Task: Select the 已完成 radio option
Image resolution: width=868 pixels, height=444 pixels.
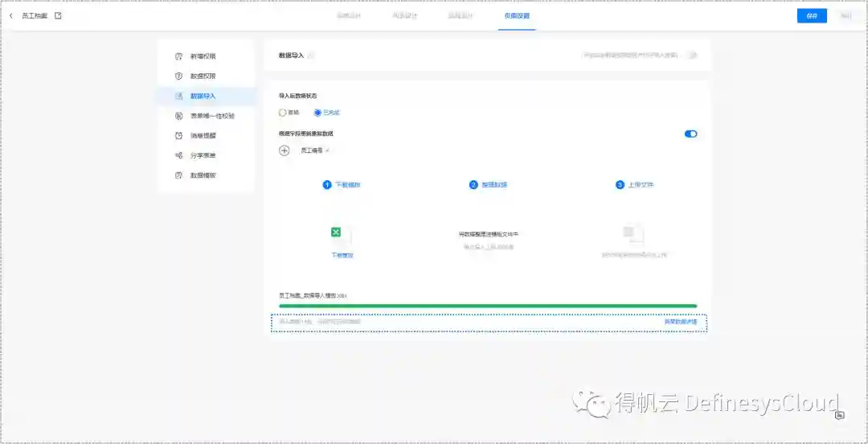Action: [x=317, y=113]
